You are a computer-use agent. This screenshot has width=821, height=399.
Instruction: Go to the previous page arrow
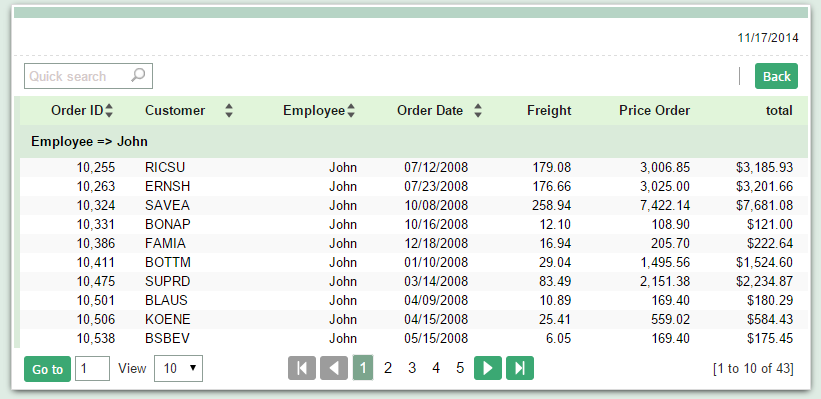[x=334, y=368]
